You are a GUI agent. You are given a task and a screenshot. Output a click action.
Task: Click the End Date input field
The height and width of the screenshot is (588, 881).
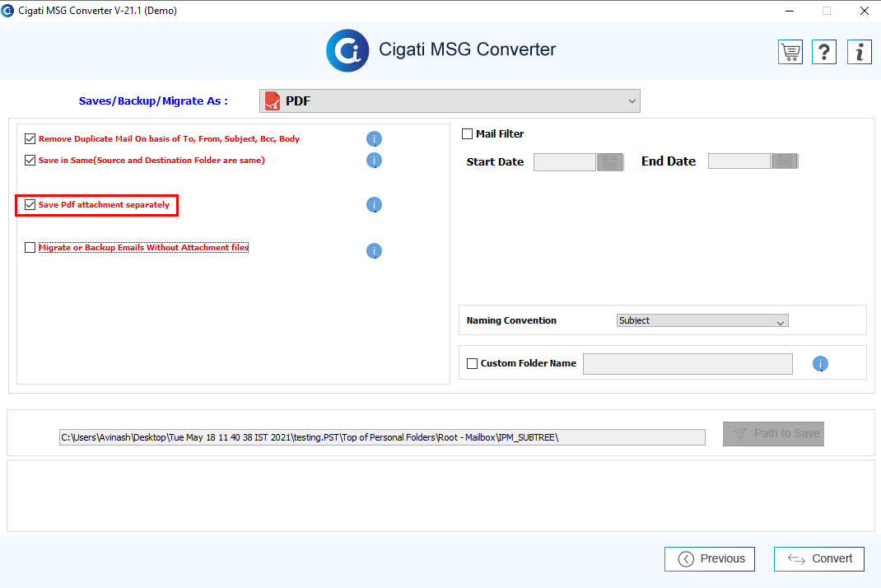pos(739,161)
